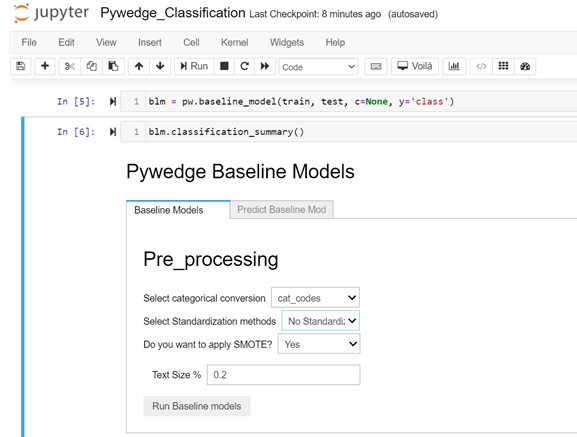The image size is (577, 437).
Task: Click the Pre_processing heading
Action: tap(210, 259)
